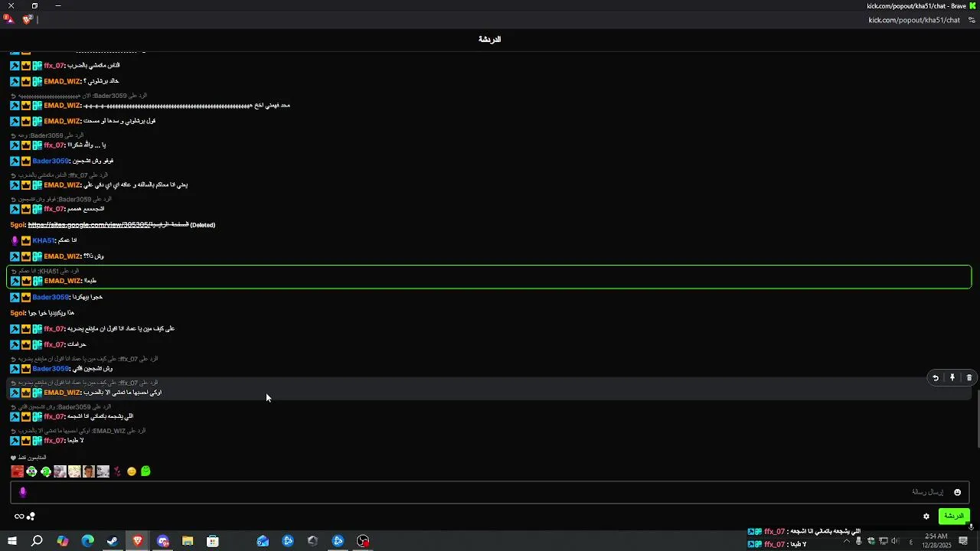Image resolution: width=980 pixels, height=551 pixels.
Task: Delete the hovered chat message via trash icon
Action: click(969, 377)
